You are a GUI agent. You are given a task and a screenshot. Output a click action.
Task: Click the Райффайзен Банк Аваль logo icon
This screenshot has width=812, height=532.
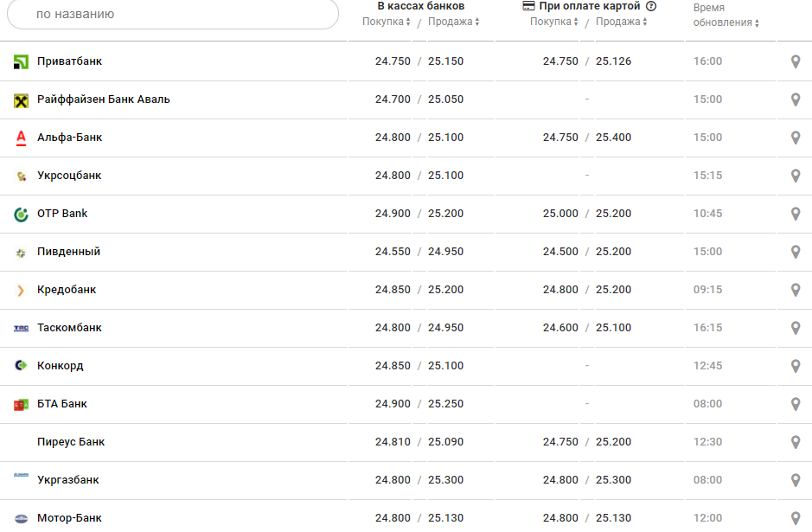click(x=22, y=100)
